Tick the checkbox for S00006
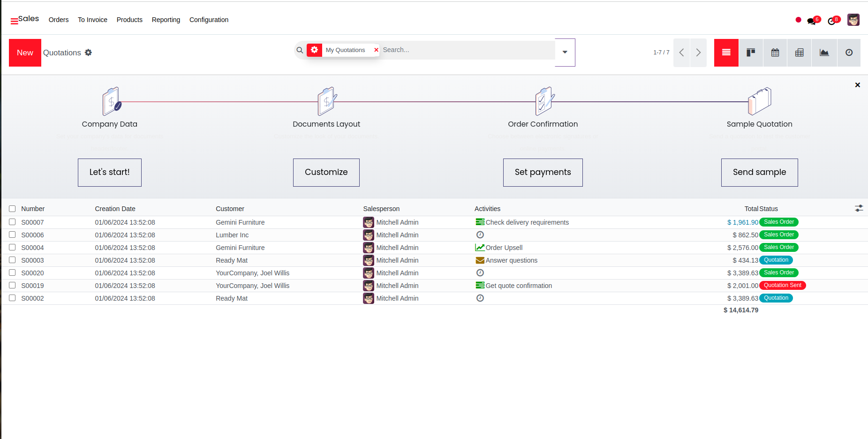868x439 pixels. tap(12, 235)
